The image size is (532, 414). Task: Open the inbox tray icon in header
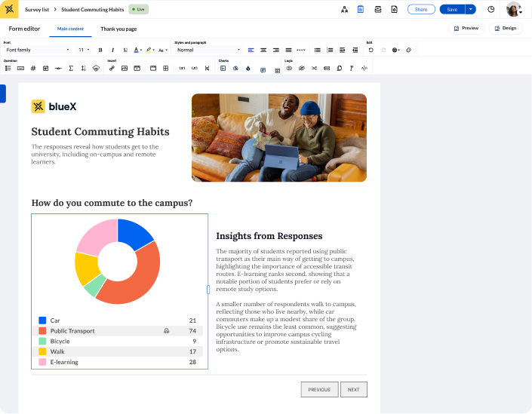(377, 10)
